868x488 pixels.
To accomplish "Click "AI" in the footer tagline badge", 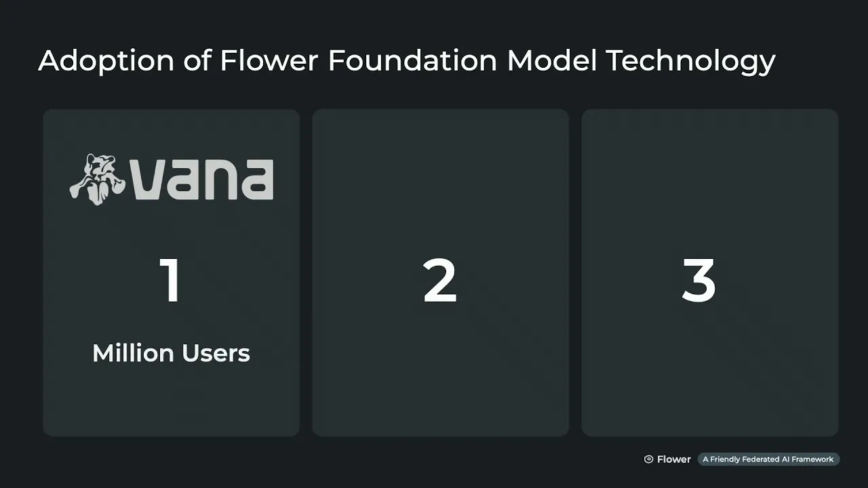I will (x=789, y=460).
